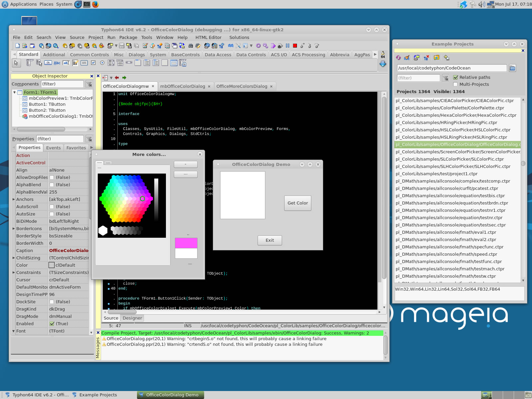Viewport: 532px width, 399px height.
Task: Open the Project menu
Action: [x=96, y=38]
